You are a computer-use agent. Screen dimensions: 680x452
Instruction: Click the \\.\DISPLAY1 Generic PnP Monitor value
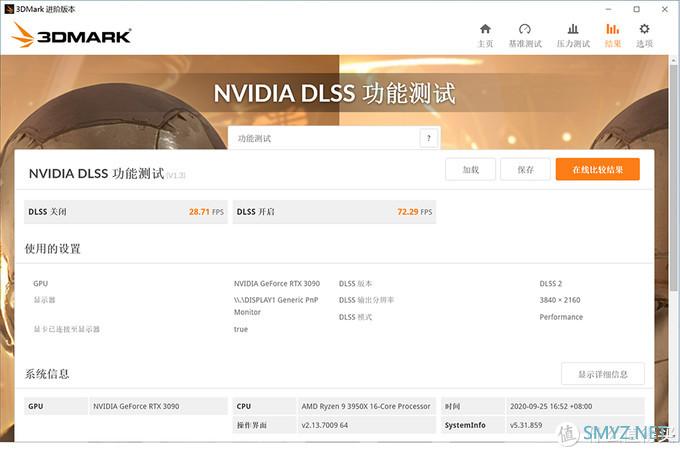point(276,306)
